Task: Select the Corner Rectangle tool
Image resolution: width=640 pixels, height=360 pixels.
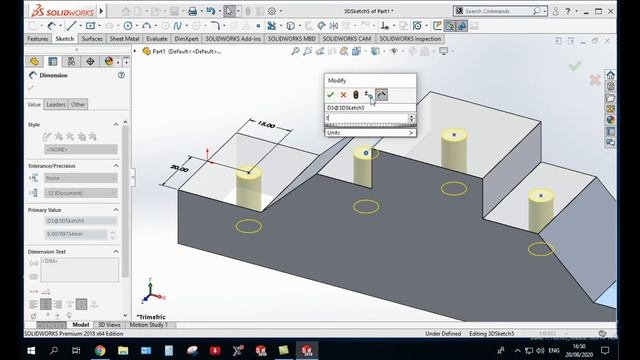Action: tap(90, 26)
